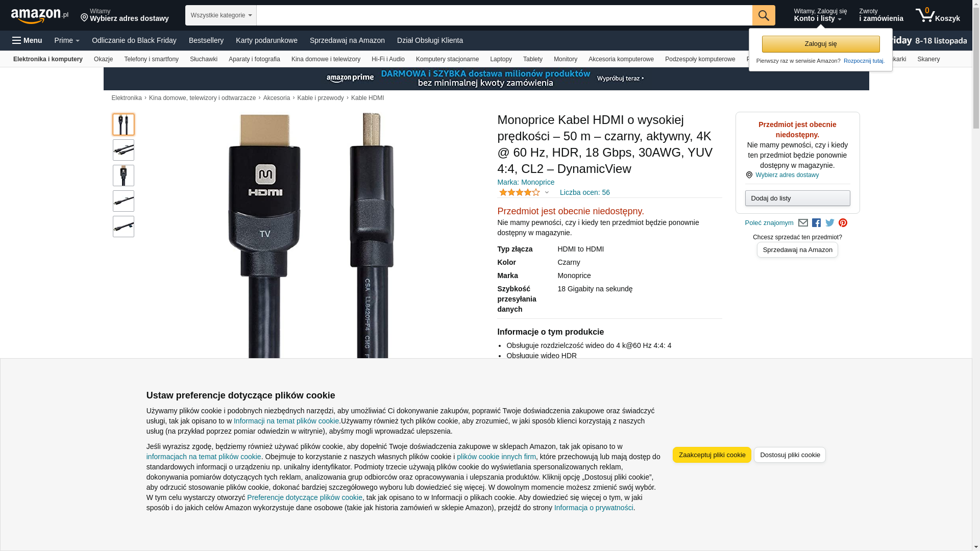
Task: Share product on Facebook icon
Action: click(x=816, y=223)
